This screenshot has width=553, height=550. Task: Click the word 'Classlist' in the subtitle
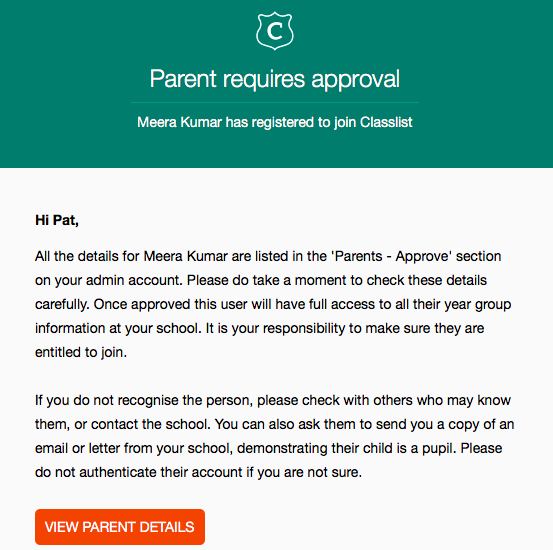(386, 122)
